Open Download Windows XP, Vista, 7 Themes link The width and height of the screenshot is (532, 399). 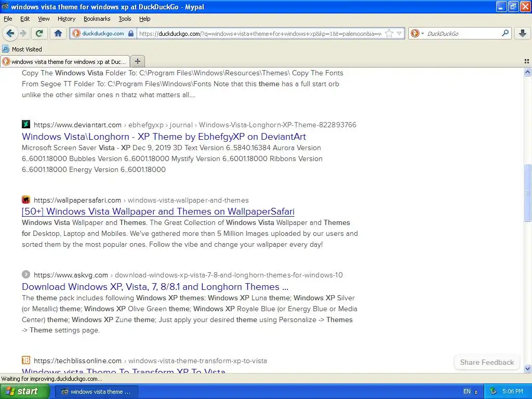(155, 287)
